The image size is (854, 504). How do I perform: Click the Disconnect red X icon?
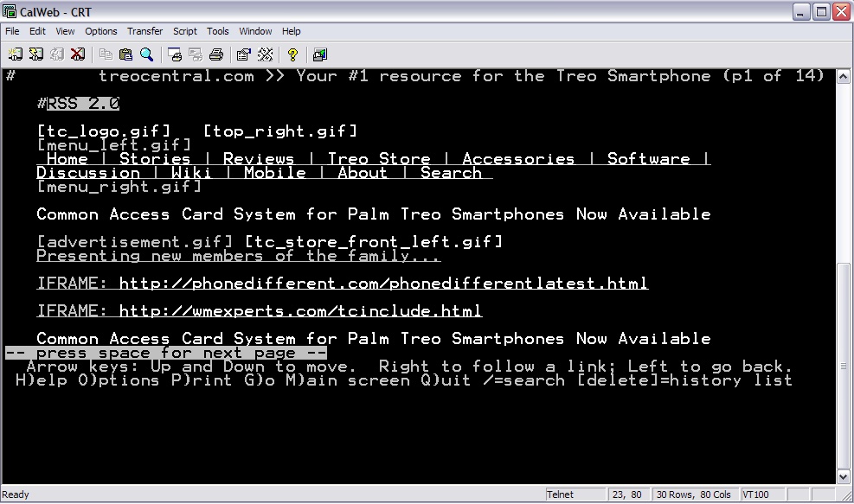point(77,54)
